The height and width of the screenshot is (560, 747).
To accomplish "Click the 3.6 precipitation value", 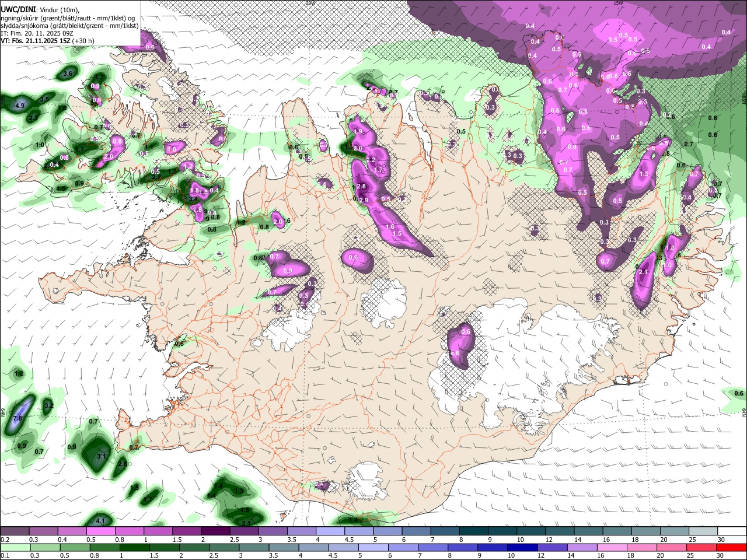I will click(x=68, y=73).
